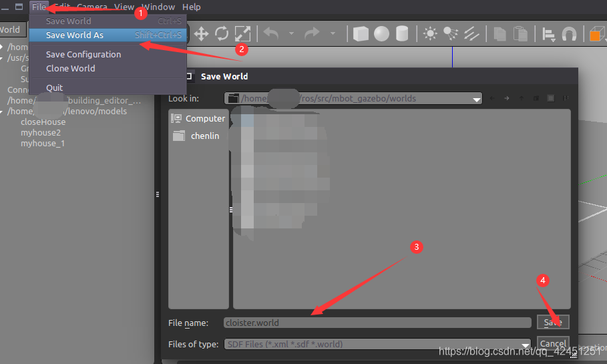
Task: Select Computer in dialog sidebar
Action: (198, 118)
